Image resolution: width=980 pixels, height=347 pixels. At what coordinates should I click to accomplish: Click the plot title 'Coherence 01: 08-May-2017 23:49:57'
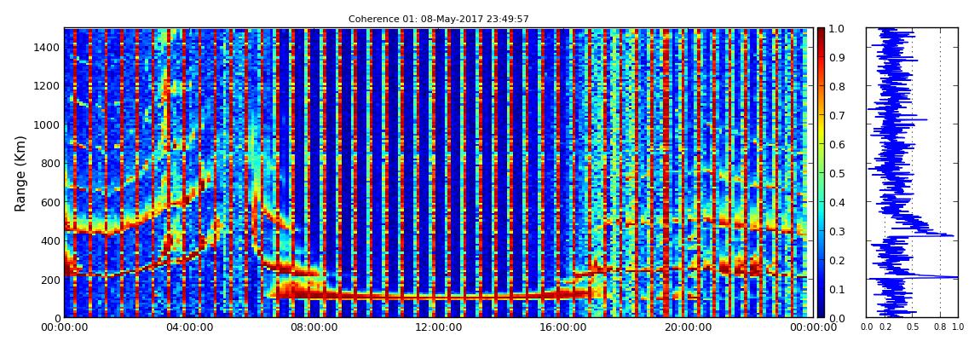(439, 20)
